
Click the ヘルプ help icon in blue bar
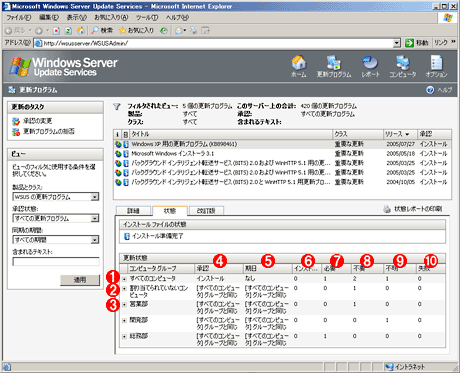click(x=430, y=90)
